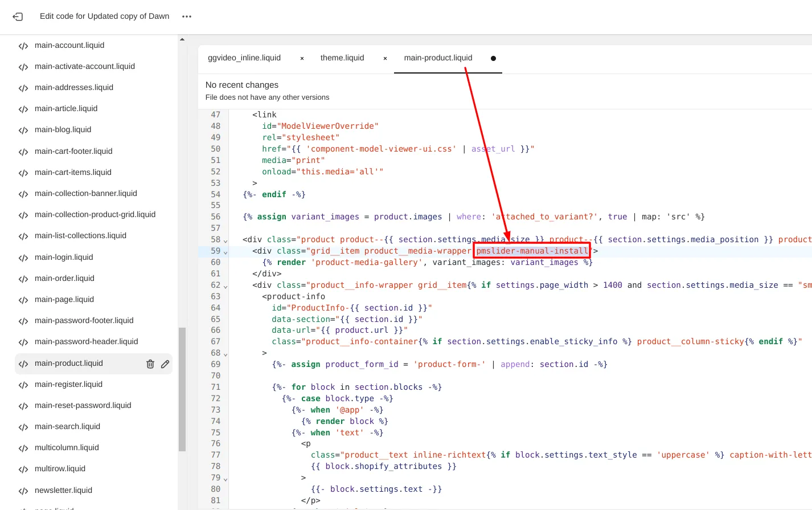Rename main-product.liquid using the pencil icon
Viewport: 812px width, 510px height.
pyautogui.click(x=165, y=363)
